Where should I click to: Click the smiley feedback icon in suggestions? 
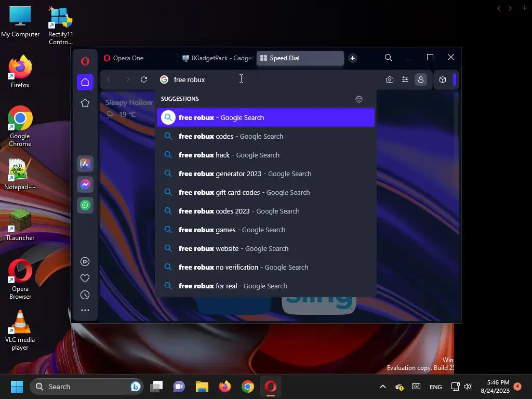coord(359,99)
